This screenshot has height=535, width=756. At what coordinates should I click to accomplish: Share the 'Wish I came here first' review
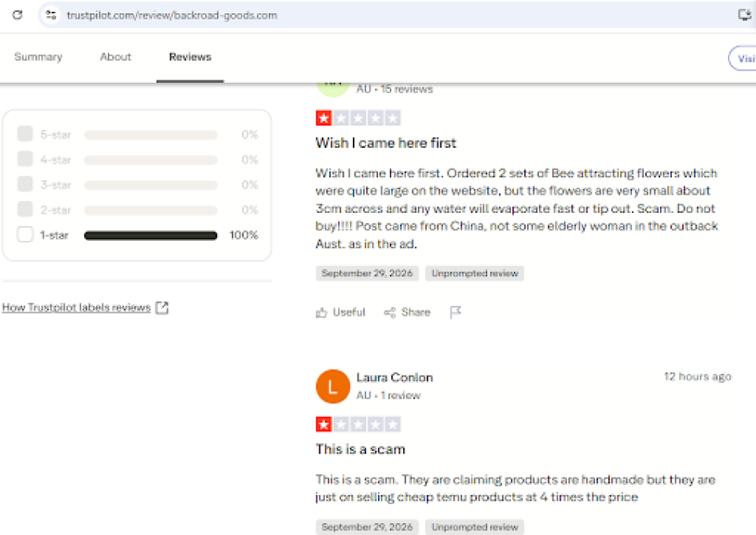pyautogui.click(x=407, y=312)
